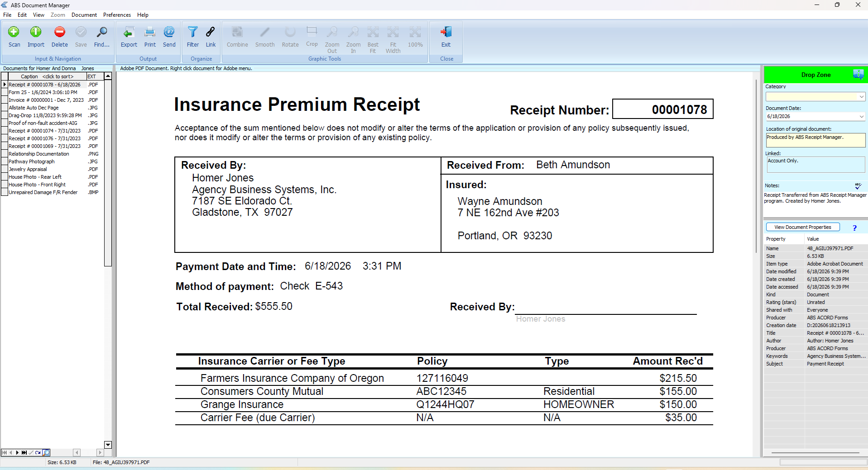This screenshot has width=868, height=470.
Task: Click the Zoom In tool
Action: click(353, 32)
